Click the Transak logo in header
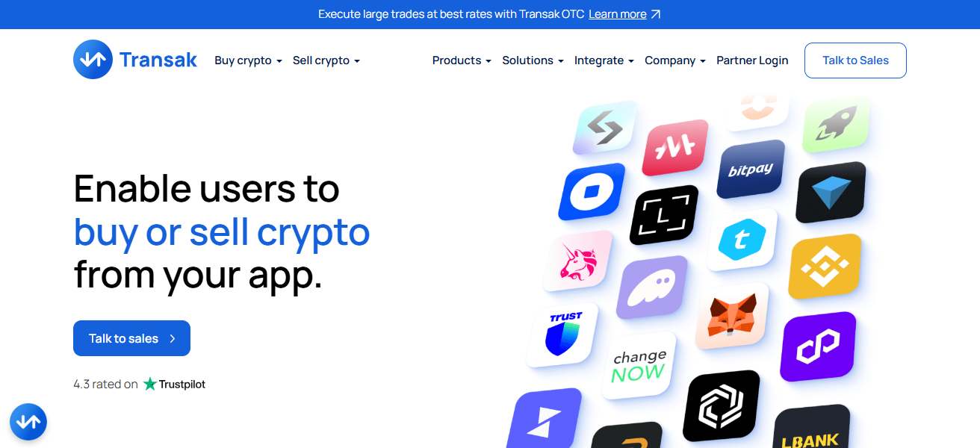980x448 pixels. pyautogui.click(x=135, y=60)
